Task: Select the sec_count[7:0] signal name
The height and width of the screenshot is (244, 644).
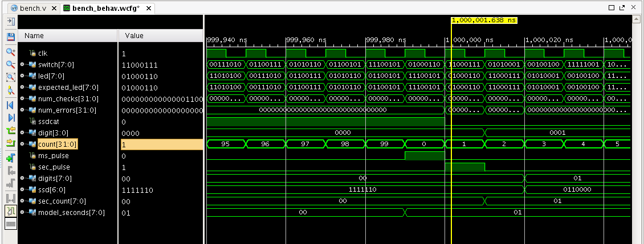Action: (62, 201)
